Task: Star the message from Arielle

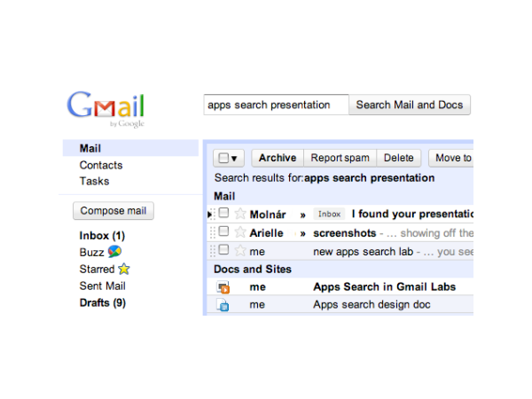Action: click(x=240, y=232)
